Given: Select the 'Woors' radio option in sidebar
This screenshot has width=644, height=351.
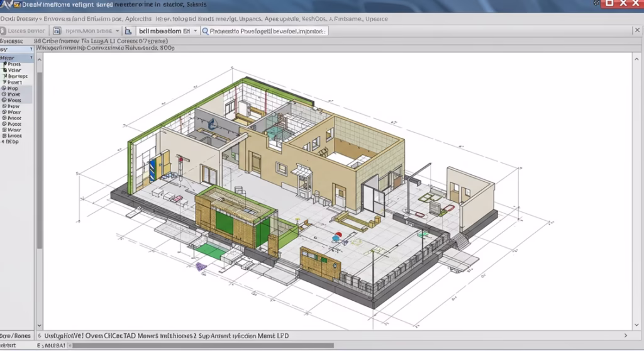Looking at the screenshot, I should [4, 101].
